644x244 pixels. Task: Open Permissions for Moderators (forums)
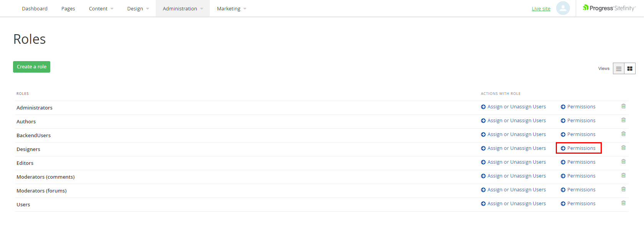click(x=578, y=190)
